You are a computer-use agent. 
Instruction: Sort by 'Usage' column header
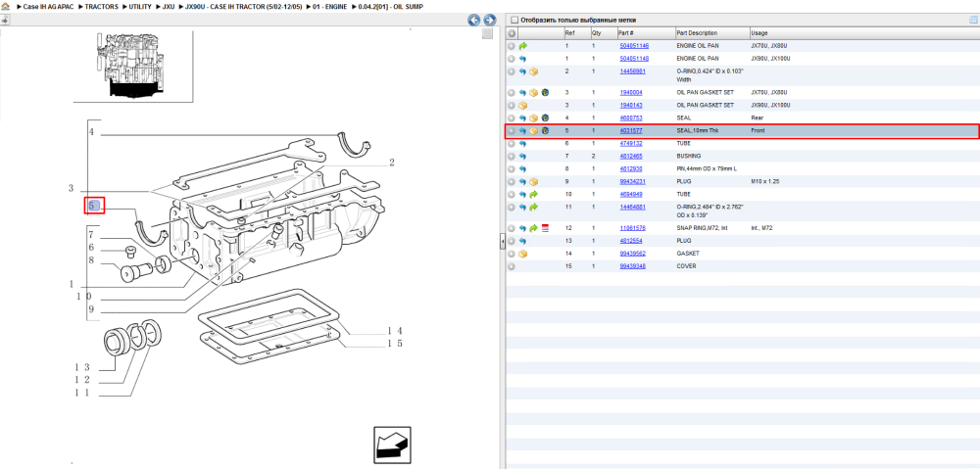coord(759,33)
